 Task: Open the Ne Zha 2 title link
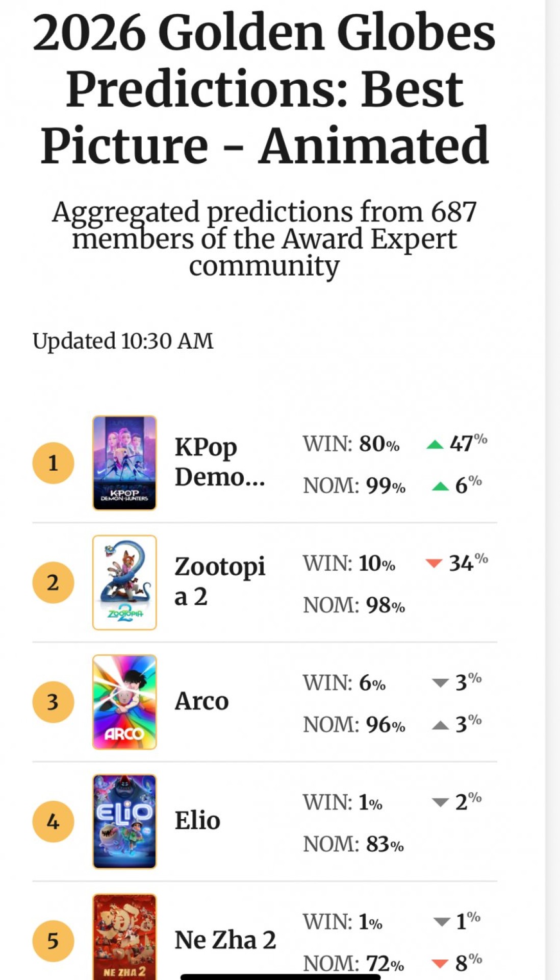[x=225, y=940]
